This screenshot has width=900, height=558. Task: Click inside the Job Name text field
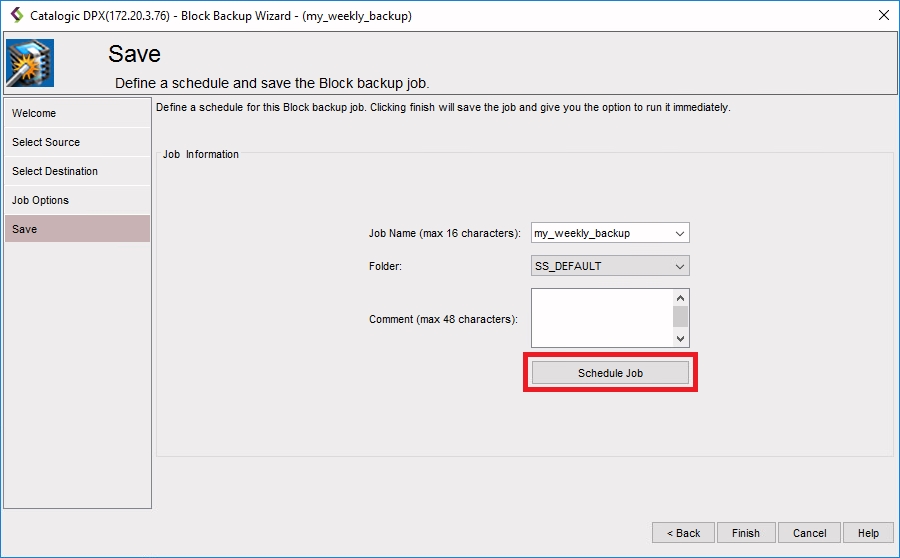pos(600,233)
